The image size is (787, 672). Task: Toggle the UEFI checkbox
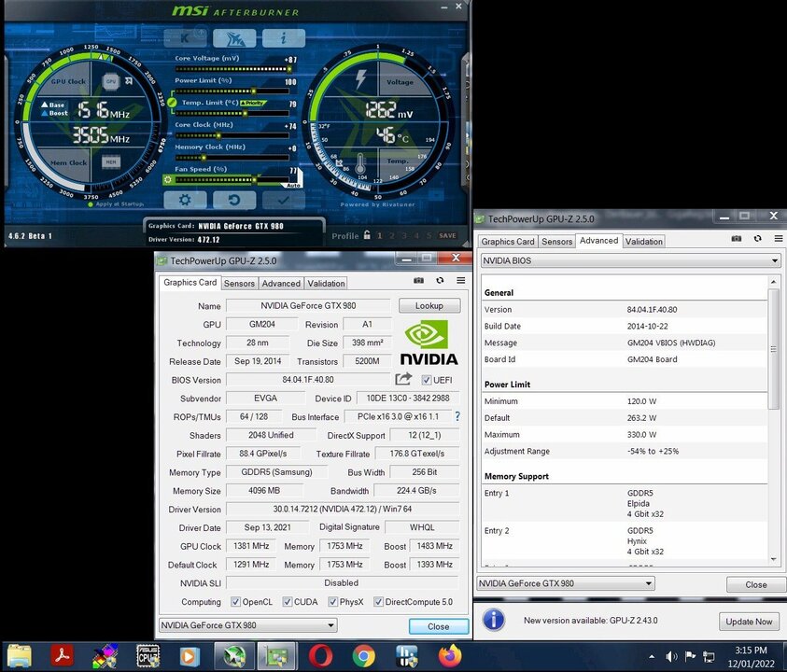(x=427, y=380)
